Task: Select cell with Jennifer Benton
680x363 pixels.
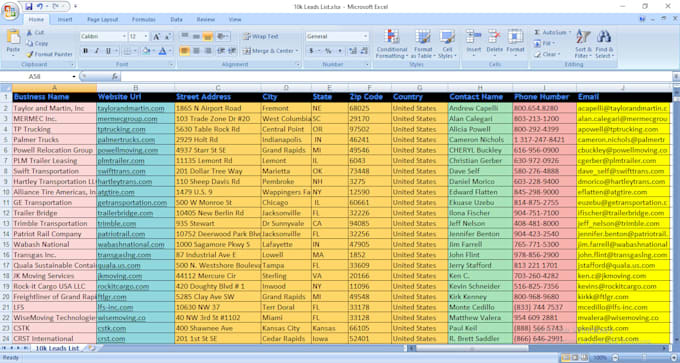Action: pyautogui.click(x=481, y=234)
